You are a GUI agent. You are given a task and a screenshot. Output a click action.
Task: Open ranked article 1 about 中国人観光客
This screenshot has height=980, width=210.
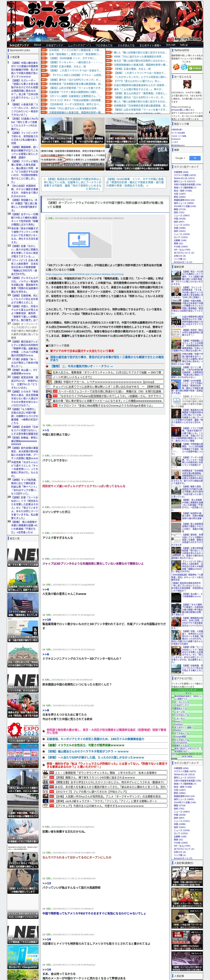pyautogui.click(x=24, y=70)
